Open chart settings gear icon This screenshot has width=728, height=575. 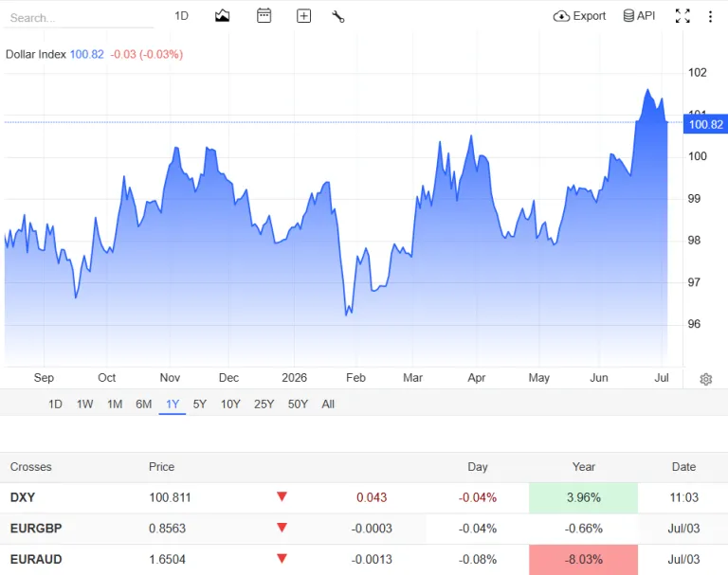coord(705,379)
